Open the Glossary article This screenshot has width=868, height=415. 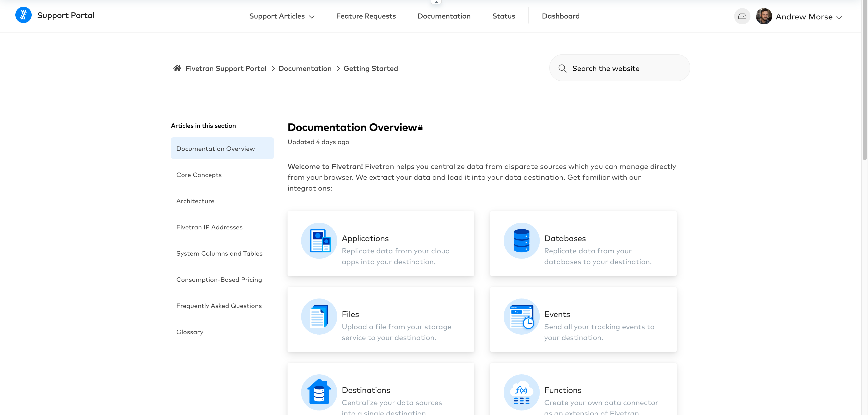click(190, 332)
